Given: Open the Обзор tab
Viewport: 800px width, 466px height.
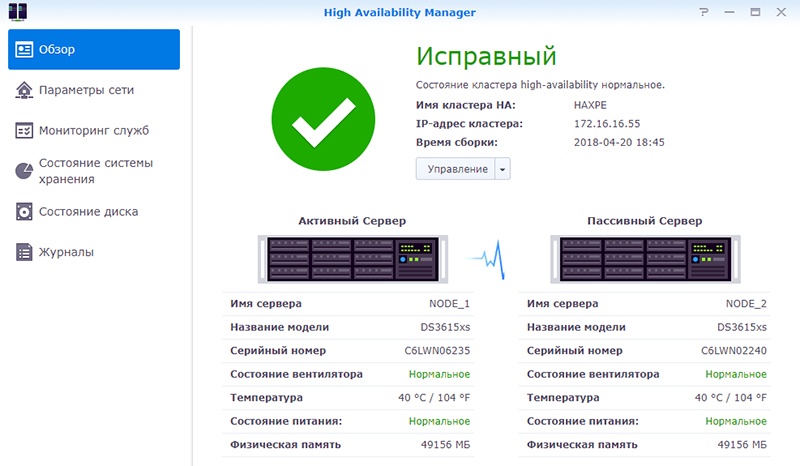Looking at the screenshot, I should coord(94,50).
